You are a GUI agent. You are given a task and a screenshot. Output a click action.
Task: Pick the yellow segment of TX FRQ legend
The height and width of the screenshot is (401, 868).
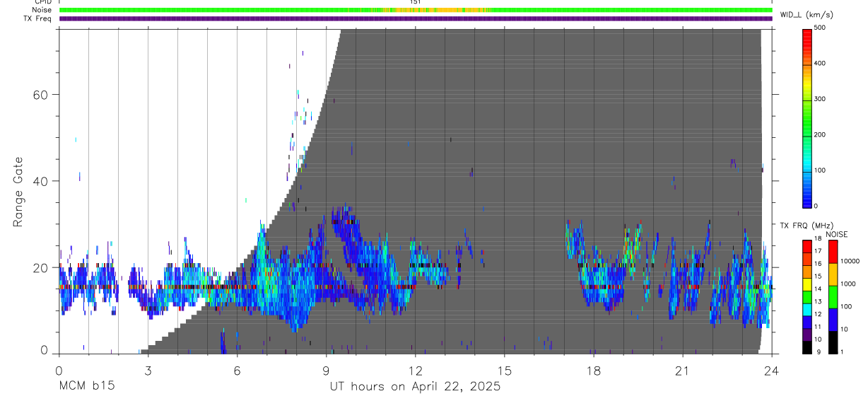click(x=807, y=284)
